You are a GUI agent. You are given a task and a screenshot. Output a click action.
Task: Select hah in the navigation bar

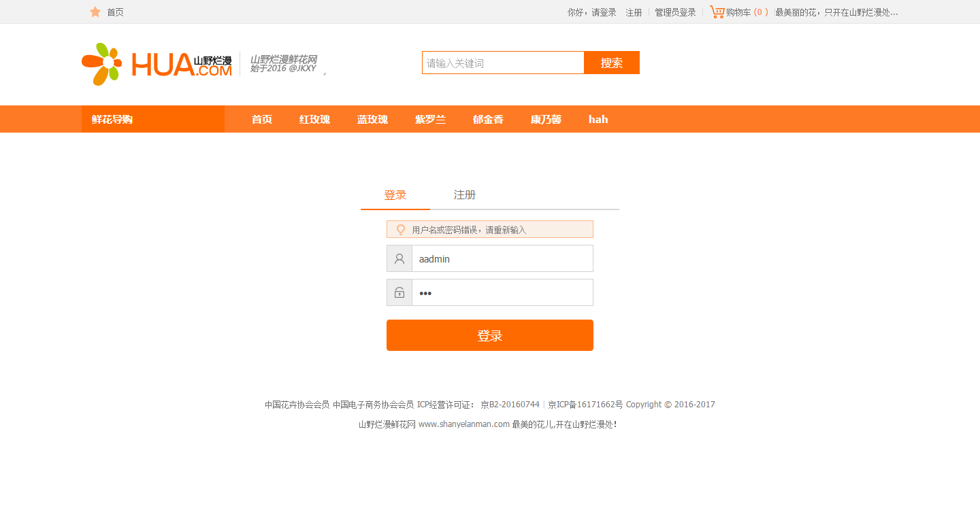tap(598, 119)
